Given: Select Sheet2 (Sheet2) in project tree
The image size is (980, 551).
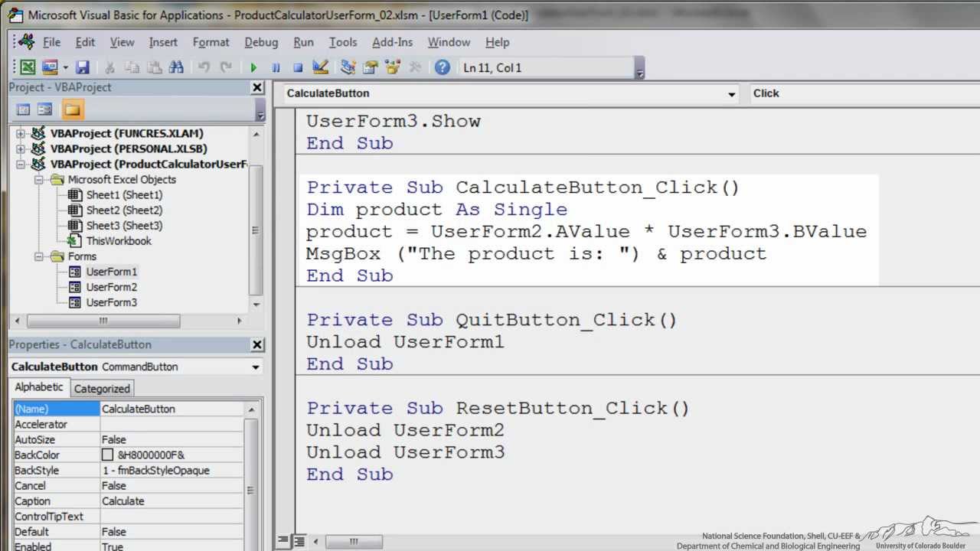Looking at the screenshot, I should pyautogui.click(x=124, y=210).
